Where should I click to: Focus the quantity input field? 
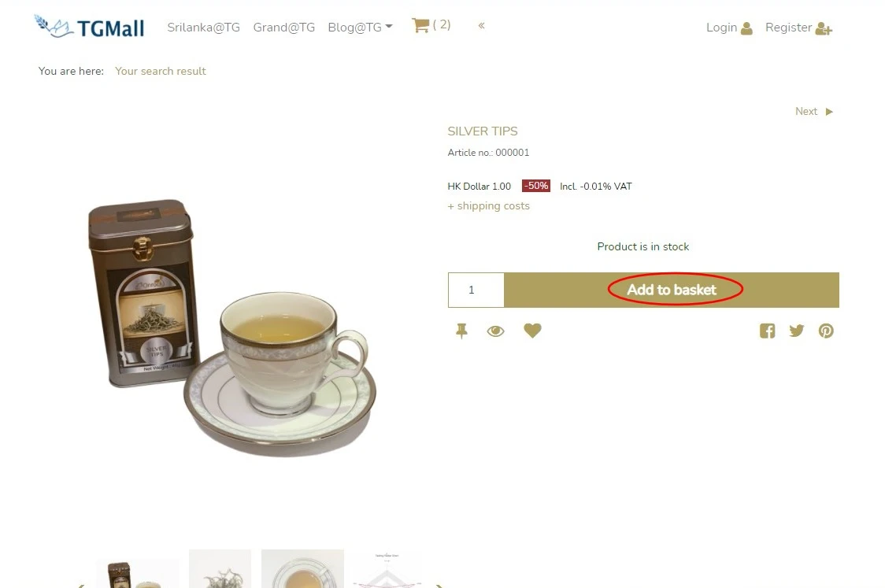(476, 290)
